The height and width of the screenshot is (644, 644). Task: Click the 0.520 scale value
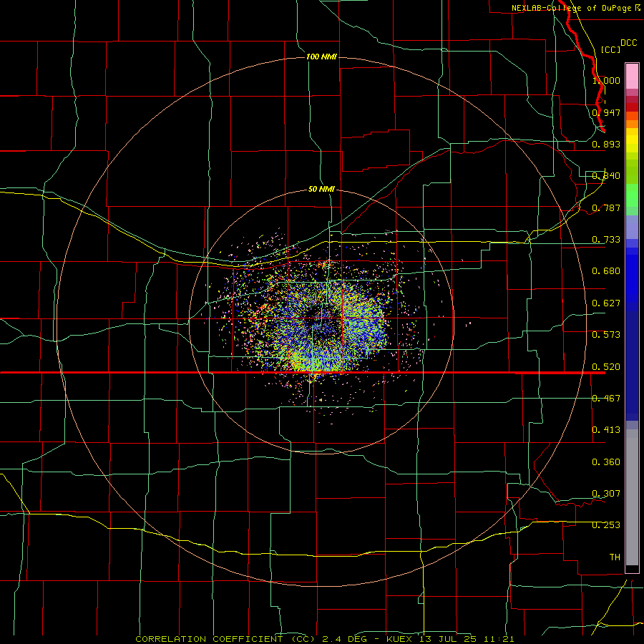coord(606,367)
